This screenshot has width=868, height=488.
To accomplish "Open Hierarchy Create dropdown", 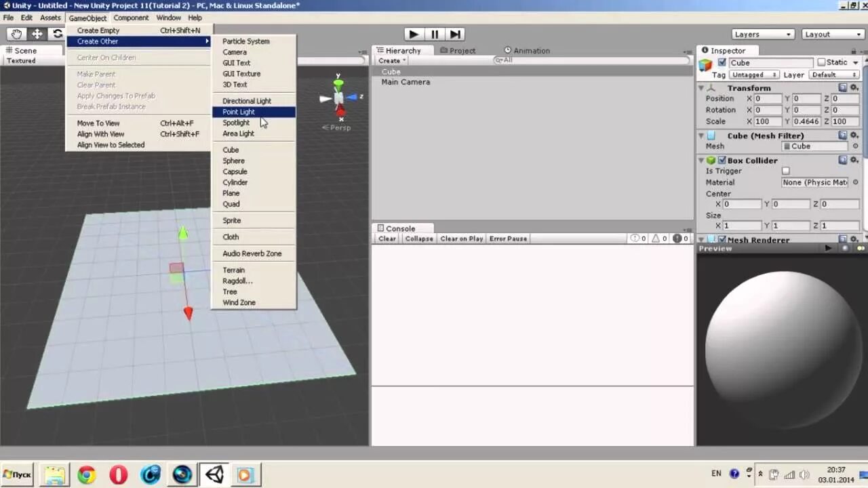I will pyautogui.click(x=392, y=60).
